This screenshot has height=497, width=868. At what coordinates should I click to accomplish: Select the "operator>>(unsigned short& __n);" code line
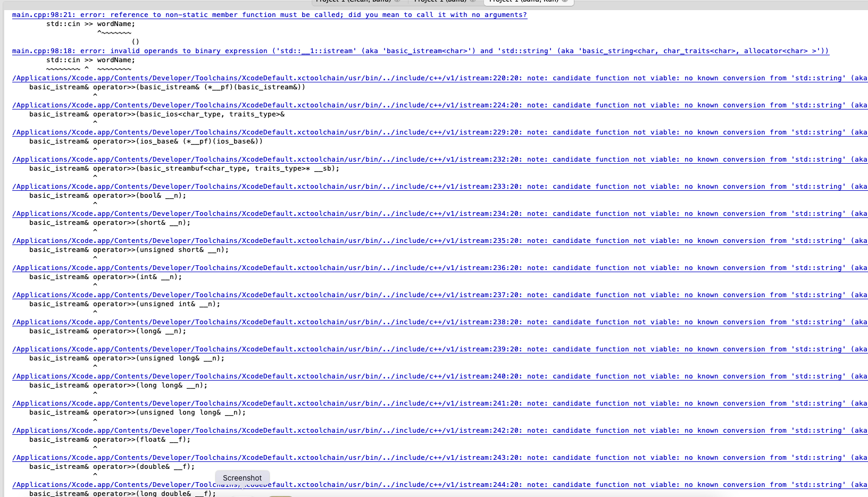click(129, 250)
